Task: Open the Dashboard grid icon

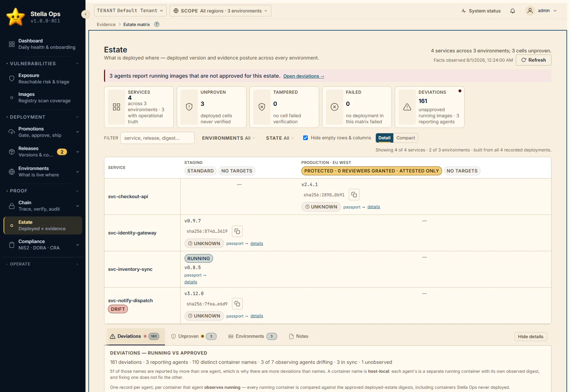Action: click(x=12, y=44)
